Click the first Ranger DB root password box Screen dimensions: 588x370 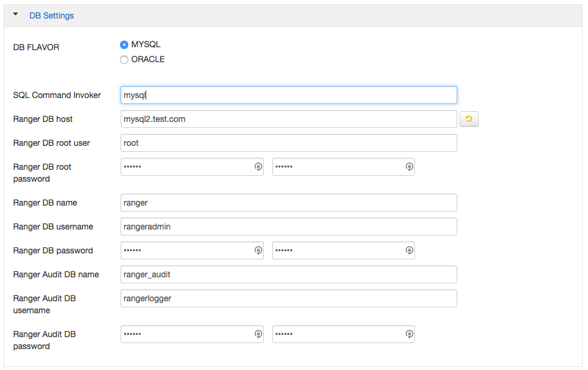coord(185,167)
